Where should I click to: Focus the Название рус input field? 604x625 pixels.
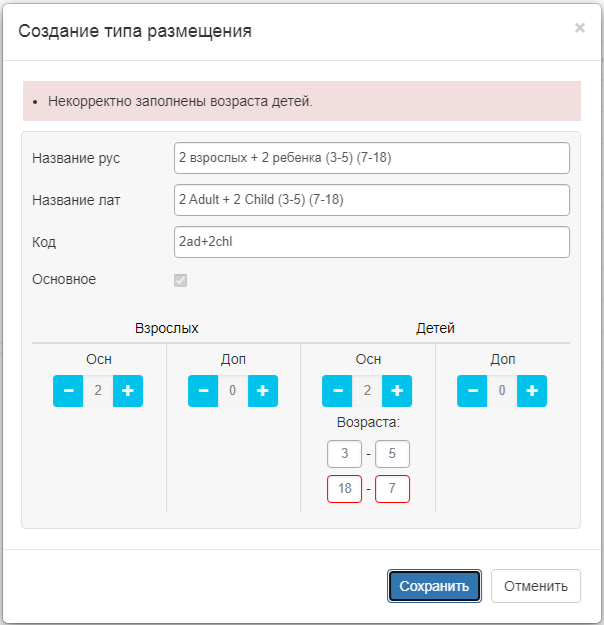click(x=371, y=158)
